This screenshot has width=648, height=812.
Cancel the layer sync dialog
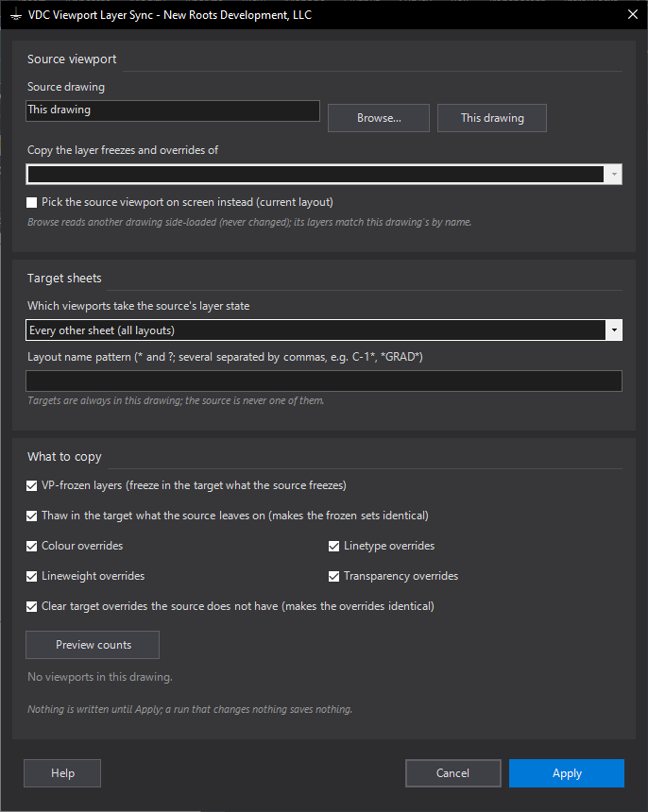coord(452,773)
